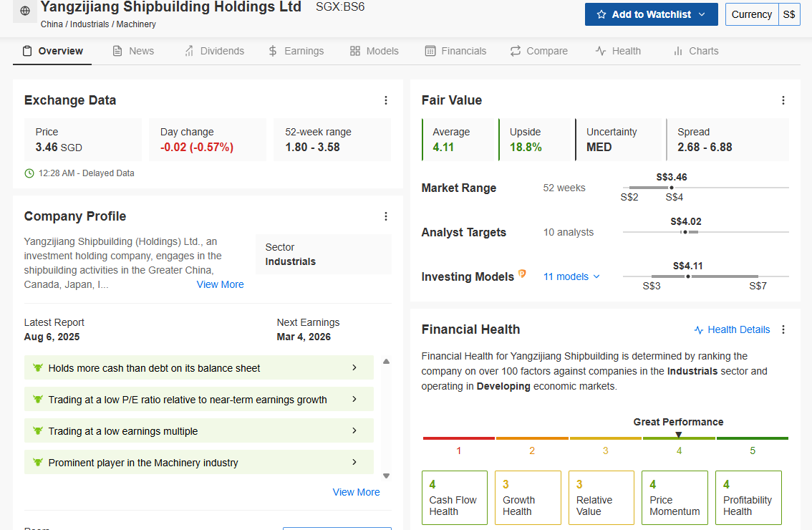Click the globe icon beside company name
Image resolution: width=812 pixels, height=530 pixels.
pyautogui.click(x=25, y=11)
